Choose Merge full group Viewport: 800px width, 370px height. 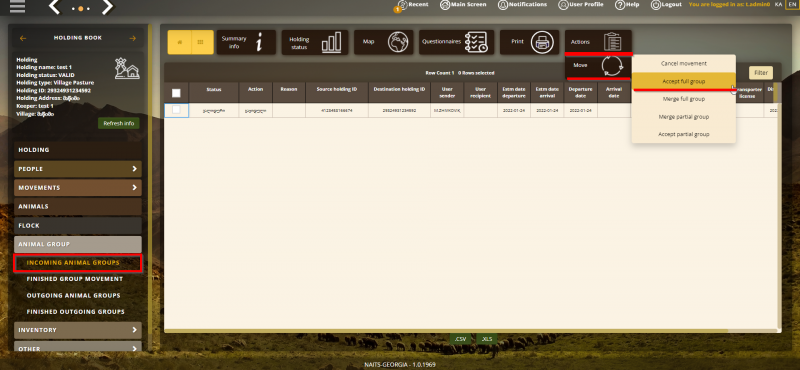coord(684,98)
